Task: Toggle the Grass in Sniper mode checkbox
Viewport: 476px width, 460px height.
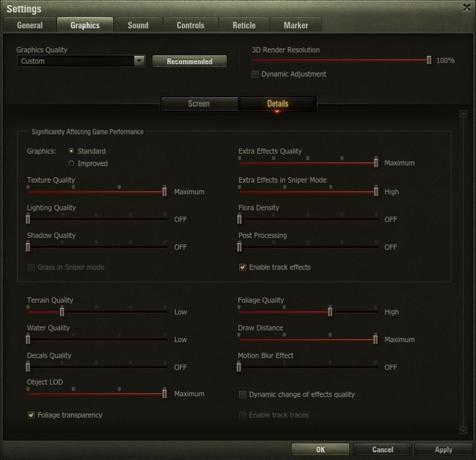Action: 31,267
